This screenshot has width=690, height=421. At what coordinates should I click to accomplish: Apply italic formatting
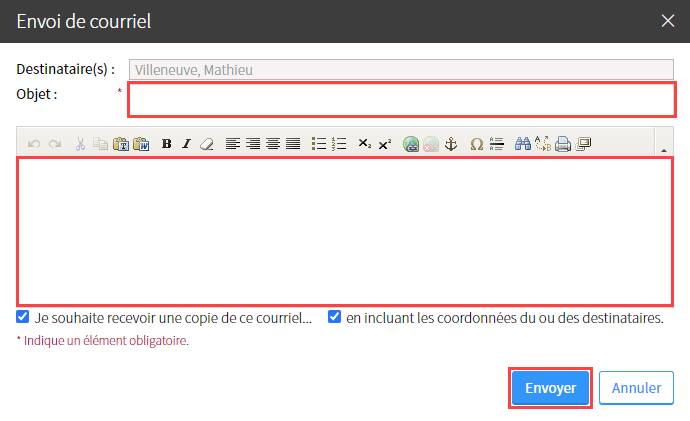click(187, 144)
